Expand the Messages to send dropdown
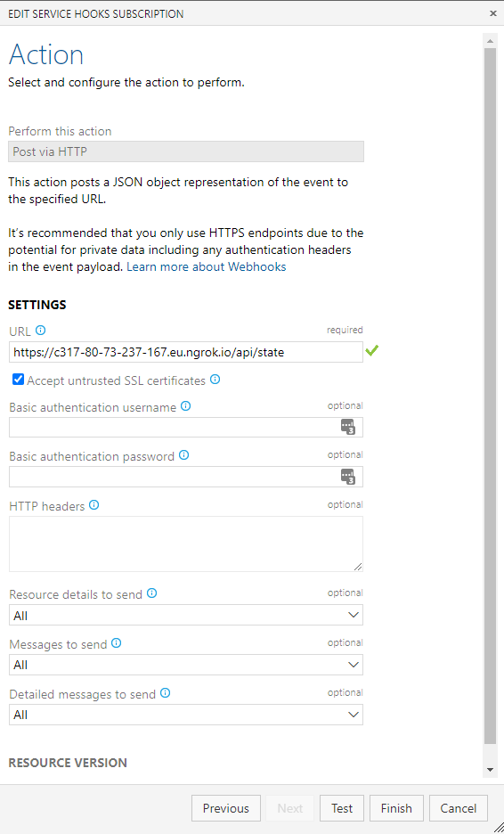 tap(186, 665)
